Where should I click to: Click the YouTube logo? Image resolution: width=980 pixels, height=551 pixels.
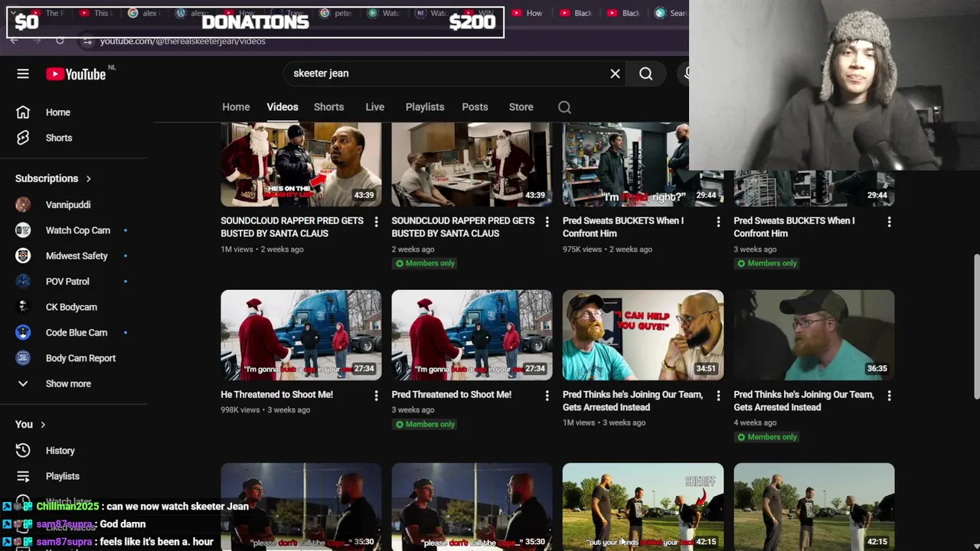point(75,73)
